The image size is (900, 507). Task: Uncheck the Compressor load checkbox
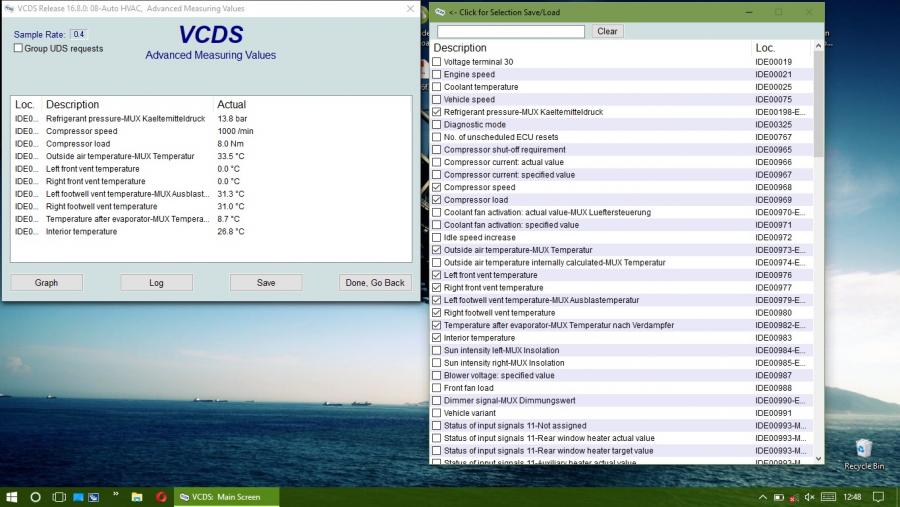437,200
